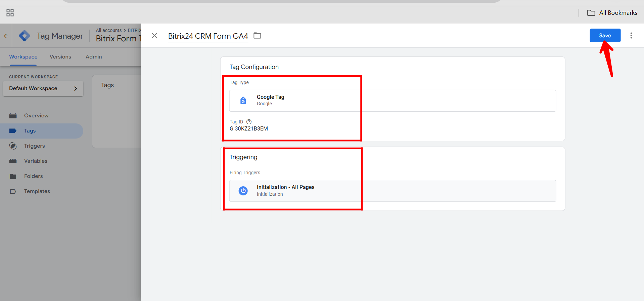The width and height of the screenshot is (644, 301).
Task: Click the All accounts breadcrumb link
Action: click(x=109, y=30)
